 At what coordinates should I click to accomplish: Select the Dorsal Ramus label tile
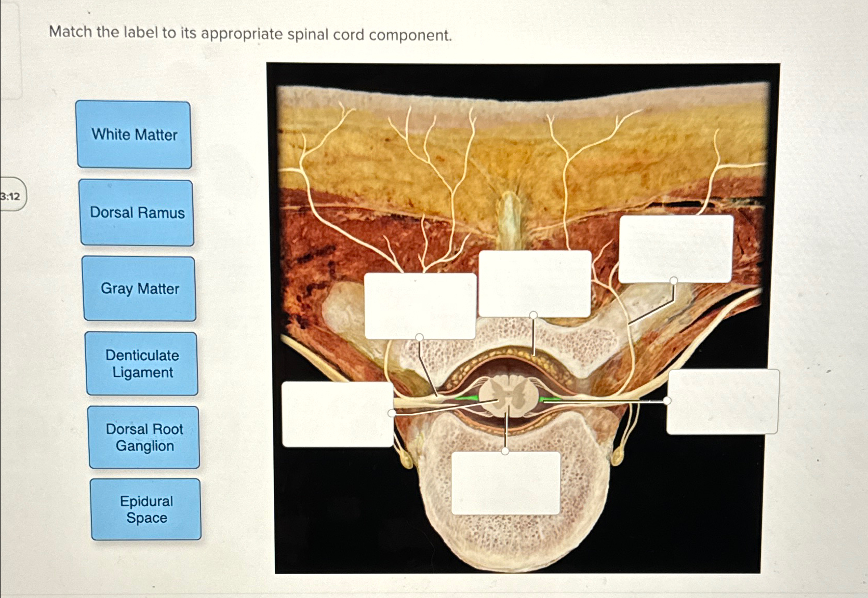(x=137, y=212)
